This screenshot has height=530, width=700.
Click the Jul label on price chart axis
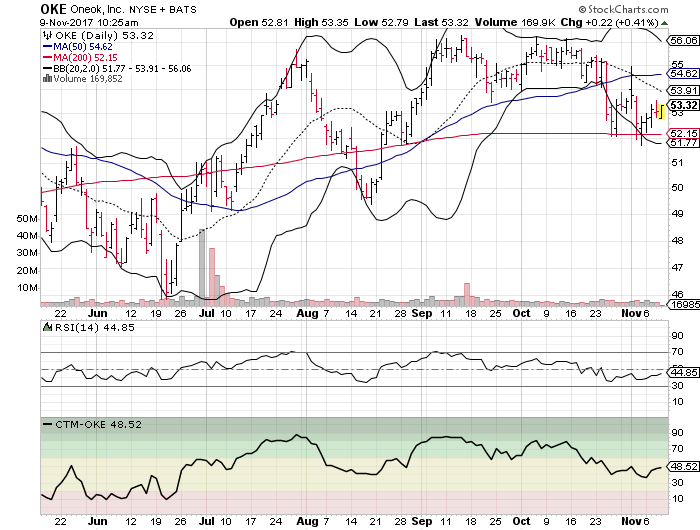[x=207, y=313]
